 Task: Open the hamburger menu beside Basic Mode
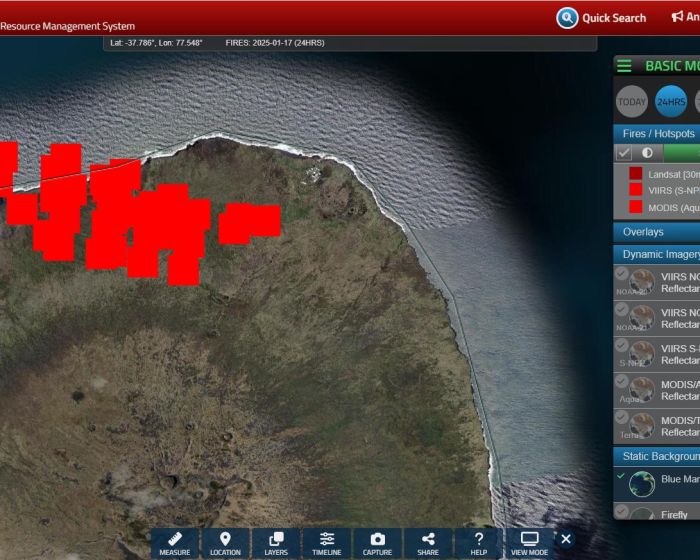point(625,66)
